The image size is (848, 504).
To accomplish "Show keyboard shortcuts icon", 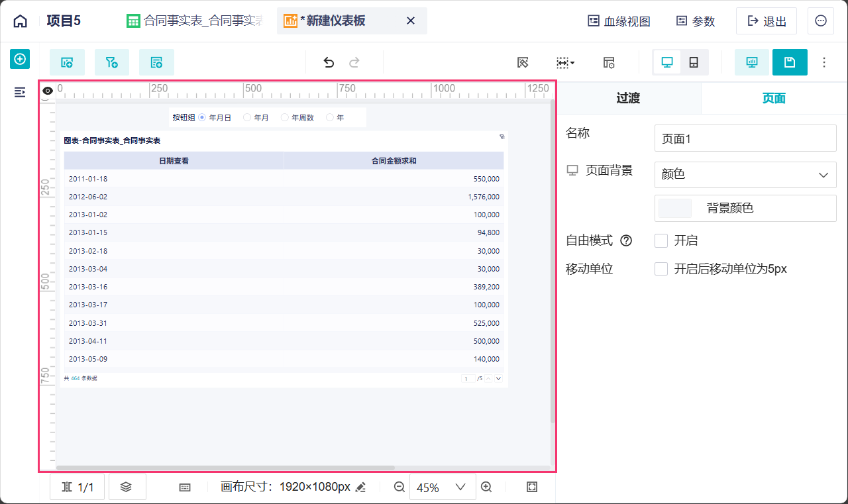I will [185, 487].
